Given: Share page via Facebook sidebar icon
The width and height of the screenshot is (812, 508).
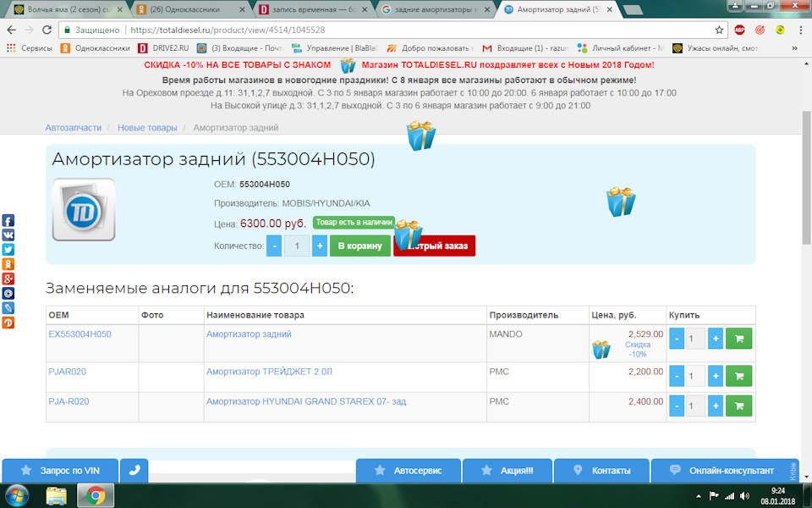Looking at the screenshot, I should click(8, 221).
